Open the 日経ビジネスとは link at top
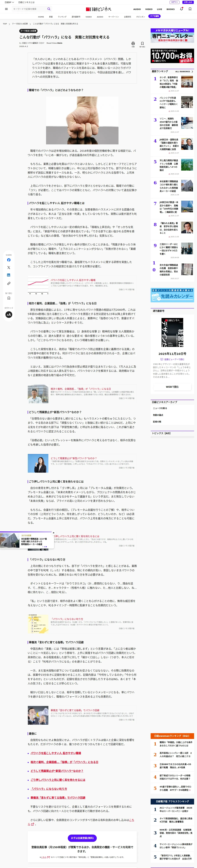Image resolution: width=197 pixels, height=868 pixels. [x=26, y=2]
